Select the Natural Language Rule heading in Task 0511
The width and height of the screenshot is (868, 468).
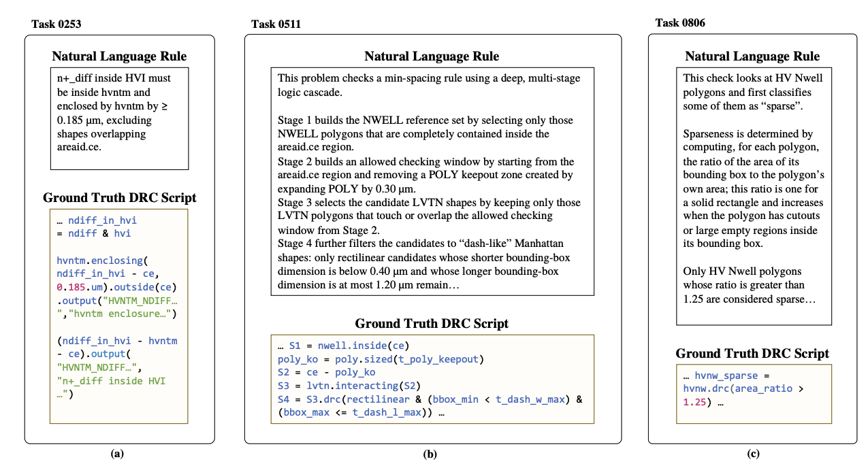(432, 56)
